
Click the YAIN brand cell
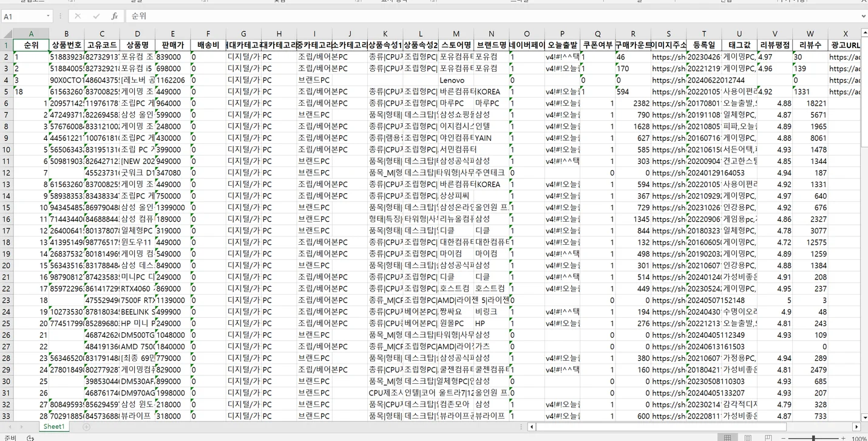(491, 138)
